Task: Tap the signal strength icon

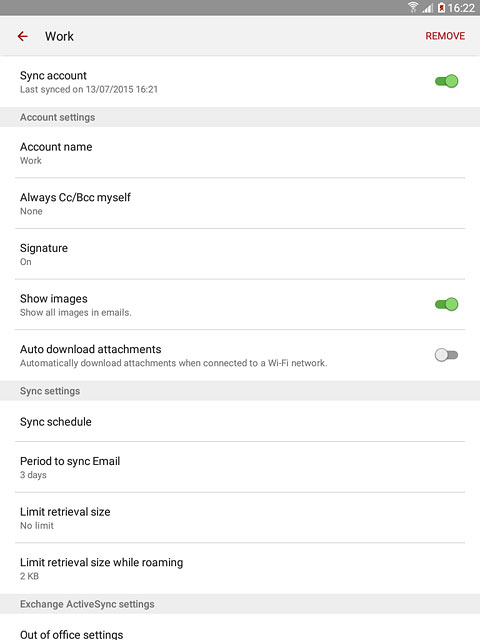Action: [x=427, y=8]
